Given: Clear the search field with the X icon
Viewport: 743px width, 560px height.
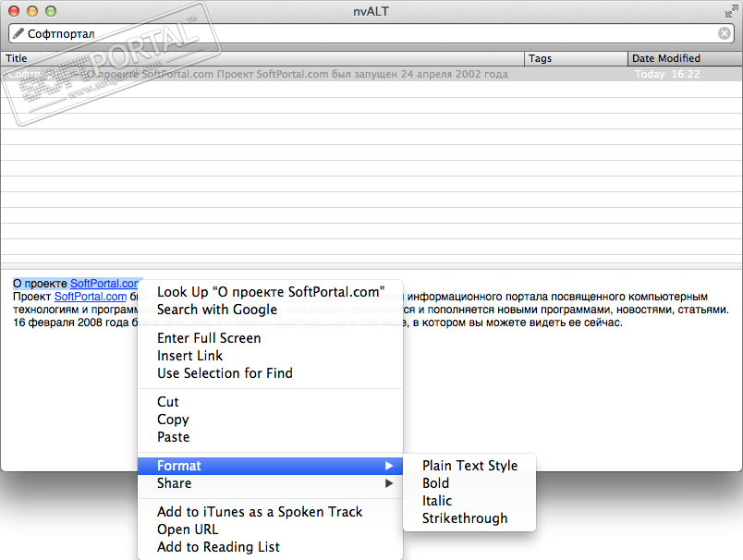Looking at the screenshot, I should coord(724,33).
